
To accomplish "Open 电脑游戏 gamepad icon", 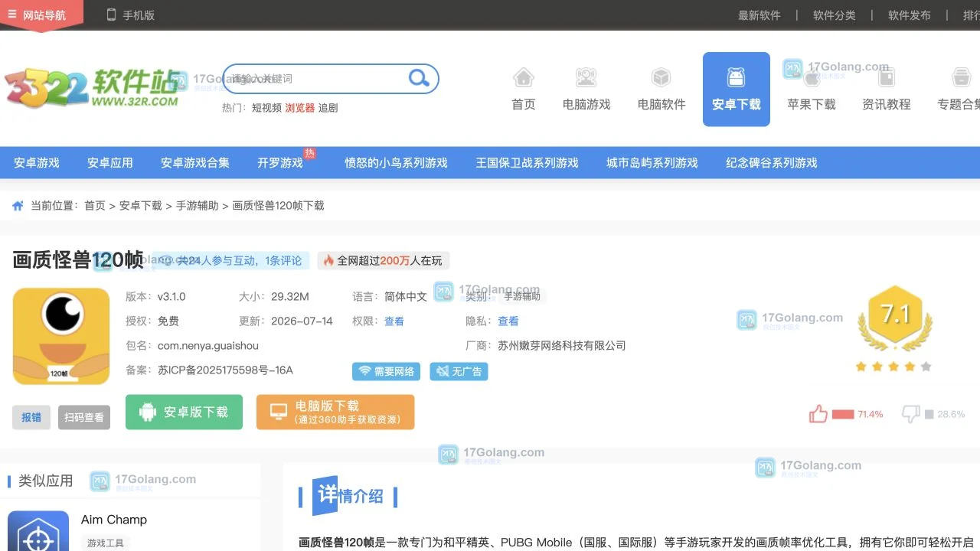I will [586, 89].
